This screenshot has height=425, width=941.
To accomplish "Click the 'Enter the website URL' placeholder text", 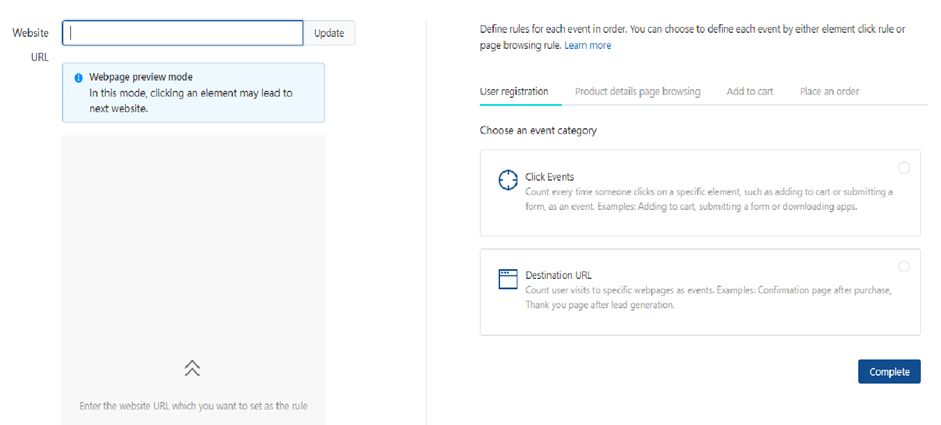I will (x=200, y=406).
